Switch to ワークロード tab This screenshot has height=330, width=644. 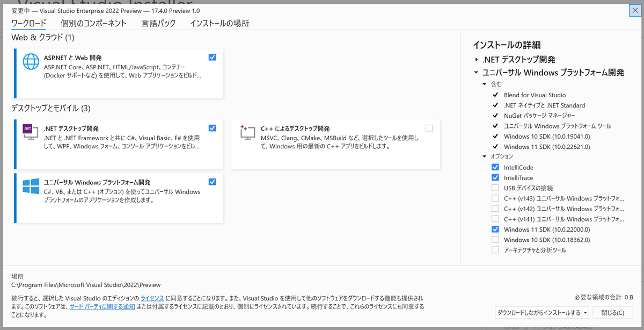(28, 23)
